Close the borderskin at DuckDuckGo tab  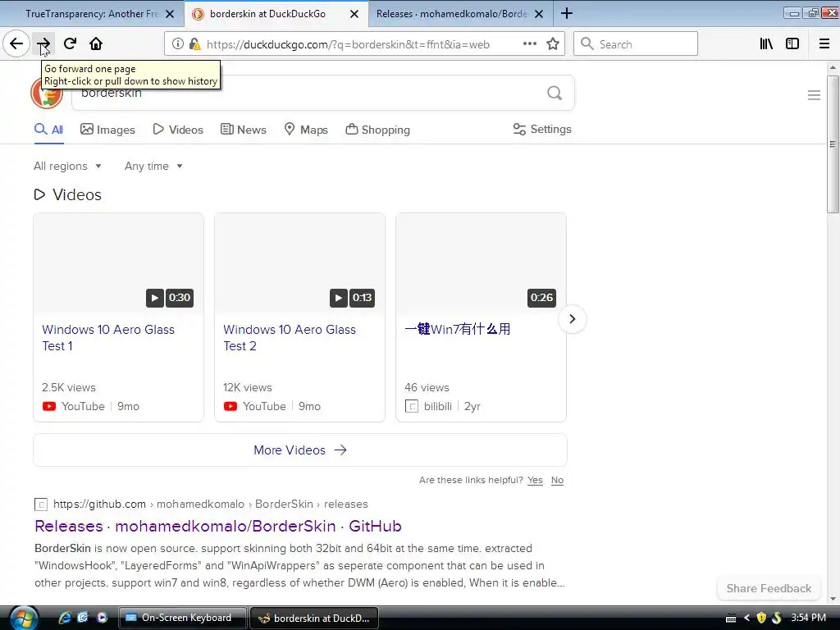pos(354,14)
